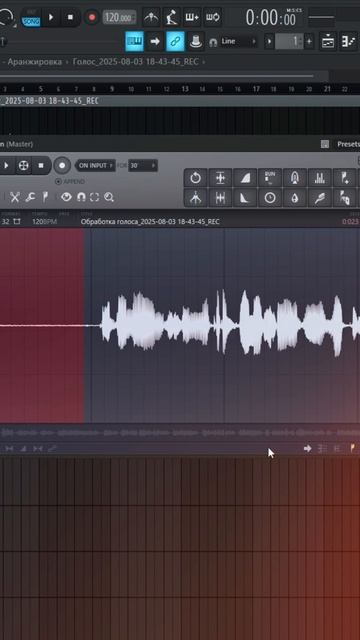
Task: Open Edison equalizer bars tool
Action: pyautogui.click(x=320, y=178)
